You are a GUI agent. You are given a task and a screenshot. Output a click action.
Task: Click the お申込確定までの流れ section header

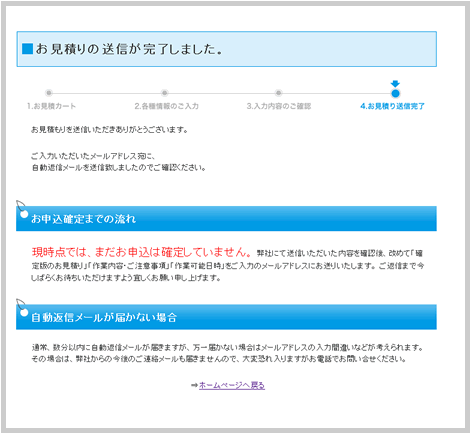(226, 219)
